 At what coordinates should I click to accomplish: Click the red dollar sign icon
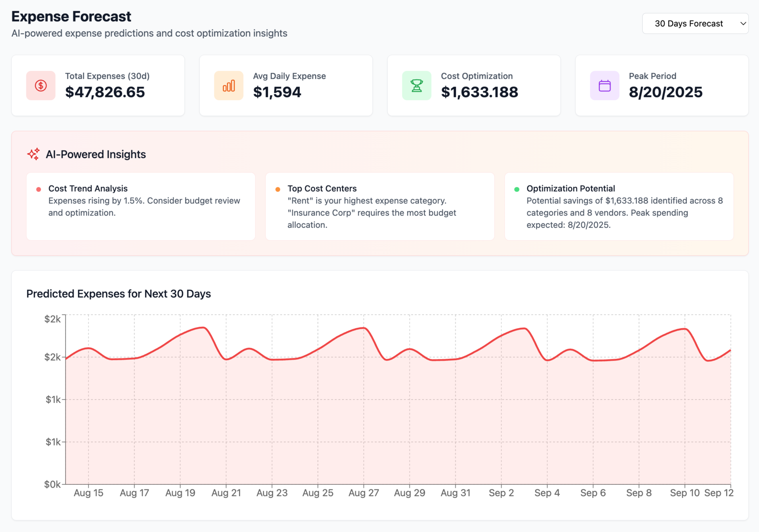tap(40, 86)
